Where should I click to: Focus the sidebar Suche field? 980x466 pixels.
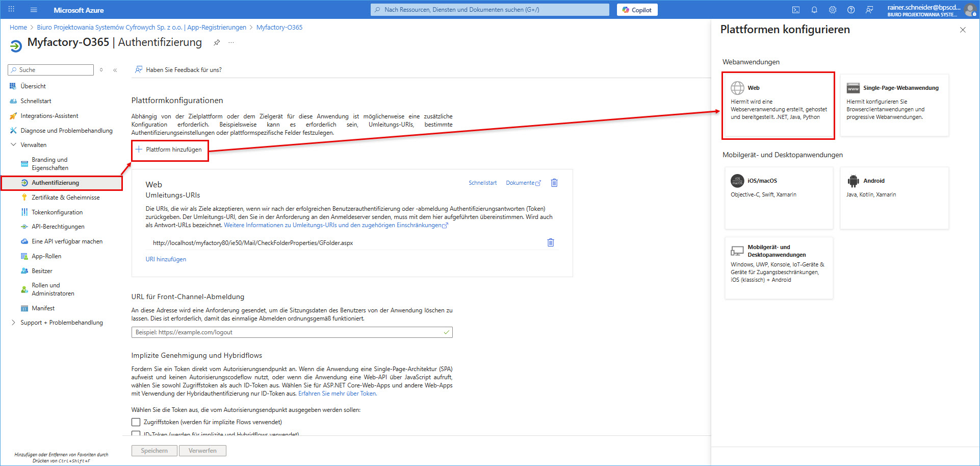[x=51, y=70]
